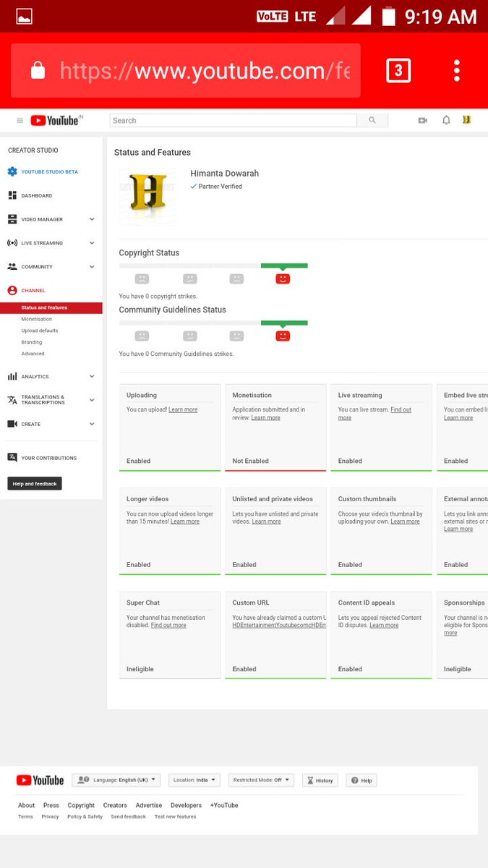The width and height of the screenshot is (488, 868).
Task: Click the browser URL address bar
Action: click(186, 70)
